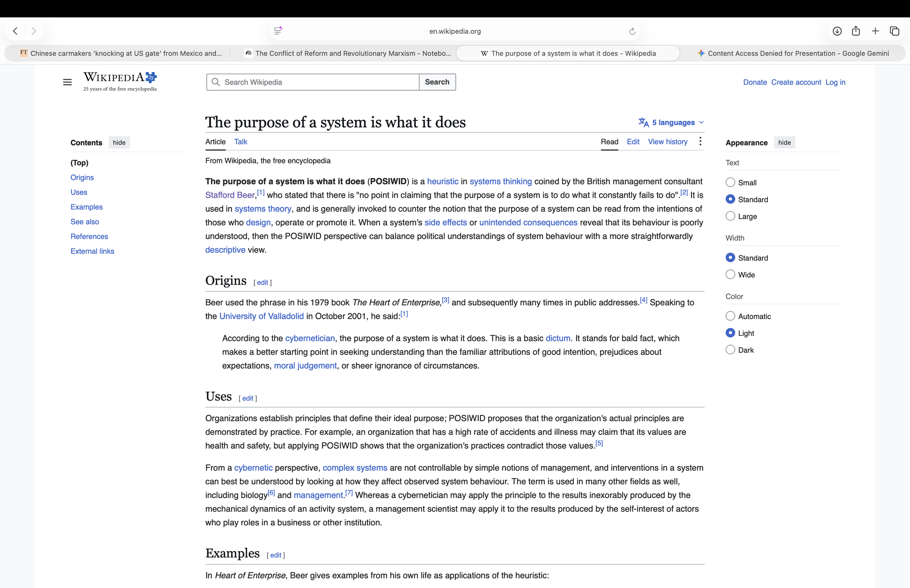Follow the Stafford Beer link
The image size is (910, 588).
pos(230,195)
